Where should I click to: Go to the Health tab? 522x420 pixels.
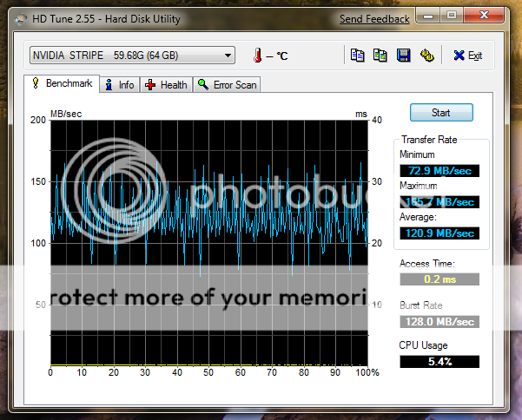click(166, 84)
